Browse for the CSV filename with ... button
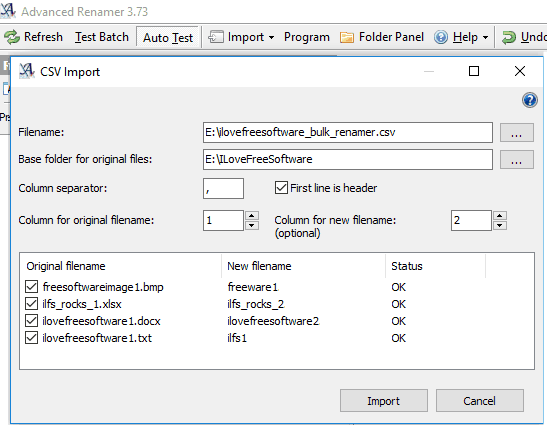547x425 pixels. click(x=516, y=133)
